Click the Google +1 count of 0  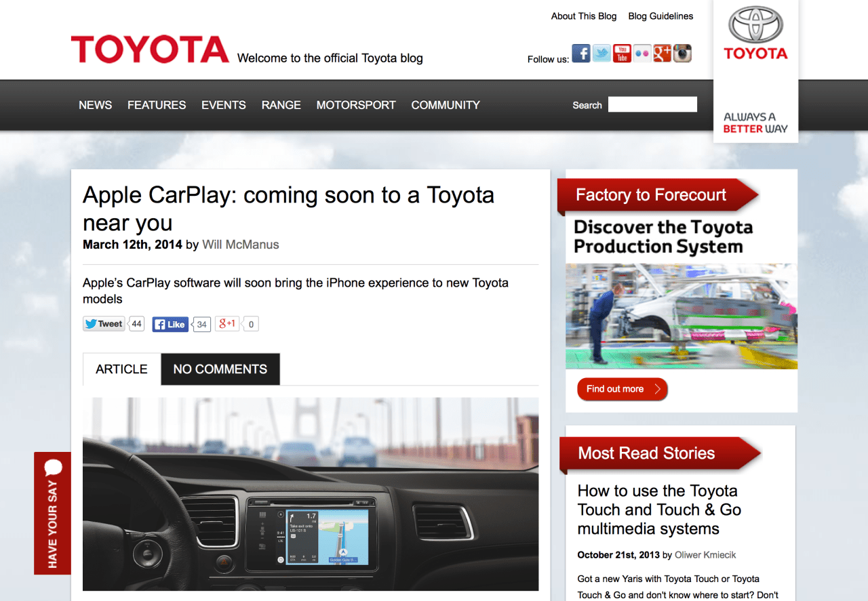point(251,325)
